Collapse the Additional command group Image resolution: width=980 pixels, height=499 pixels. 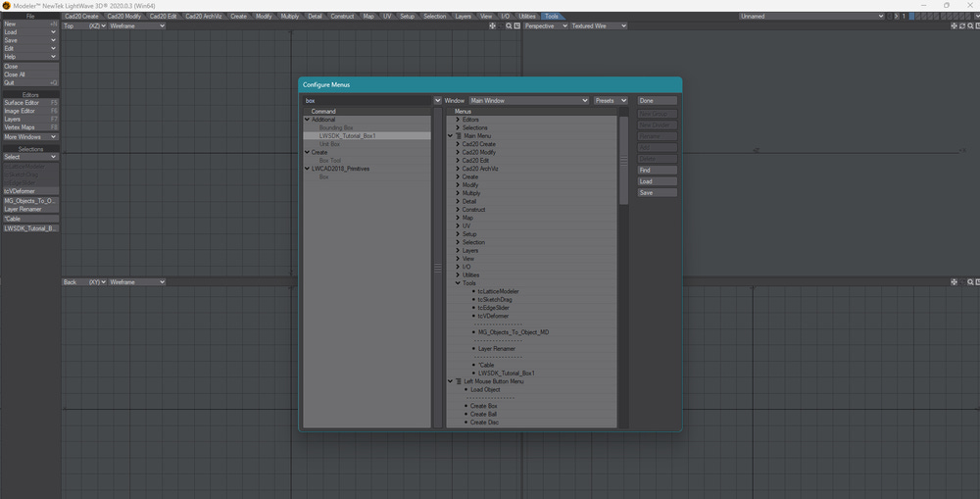307,120
